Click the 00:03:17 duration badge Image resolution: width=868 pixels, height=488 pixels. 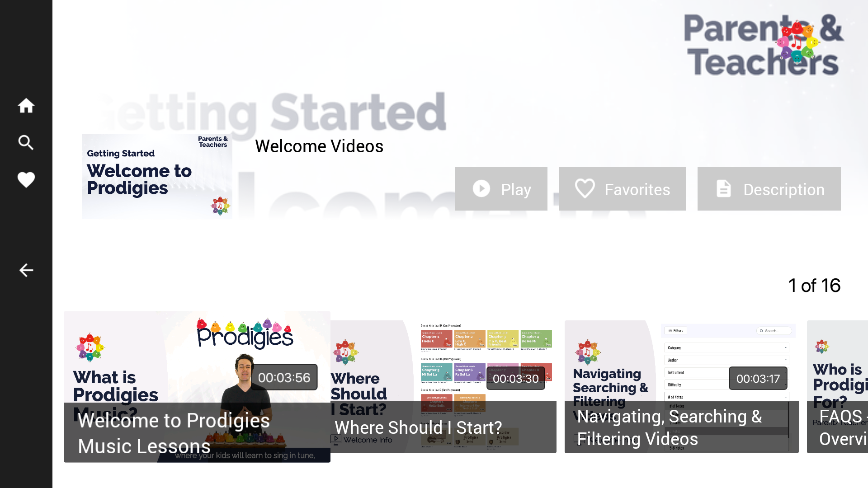point(758,379)
